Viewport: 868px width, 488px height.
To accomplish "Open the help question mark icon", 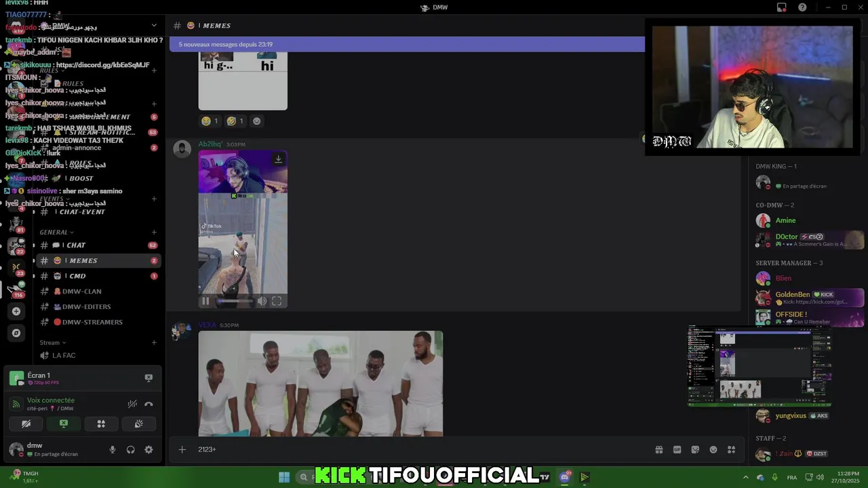I will coord(803,7).
